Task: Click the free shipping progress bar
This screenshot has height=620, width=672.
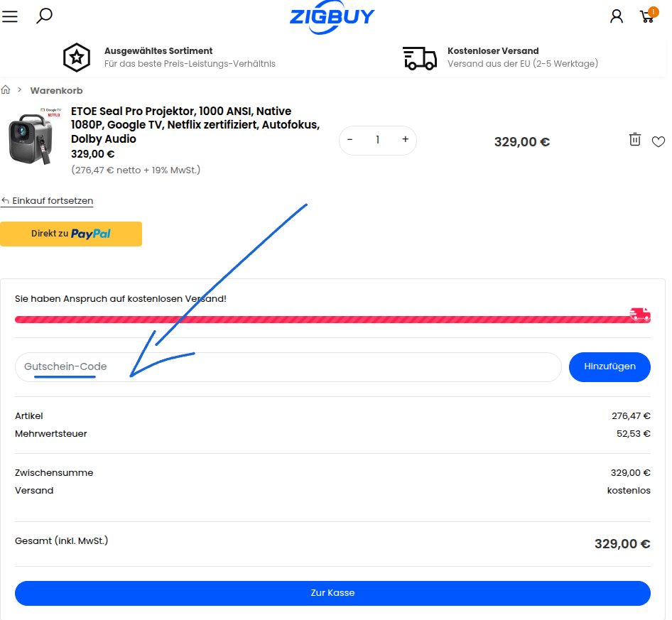Action: click(x=332, y=319)
